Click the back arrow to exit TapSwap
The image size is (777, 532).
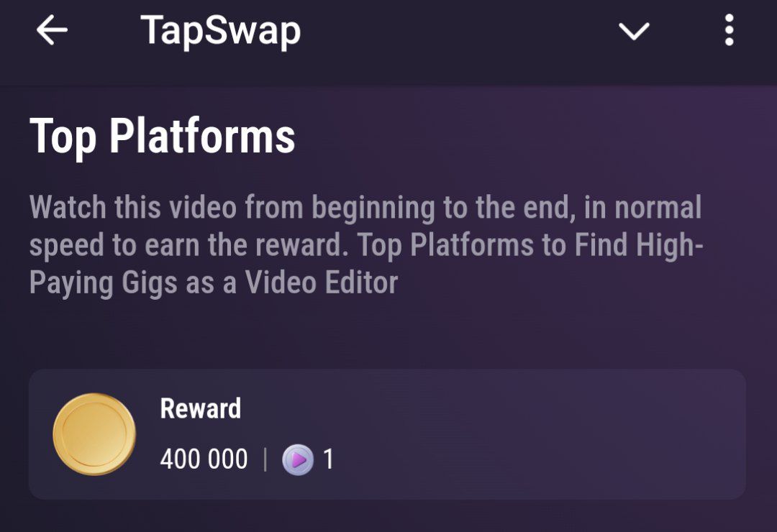pos(50,31)
